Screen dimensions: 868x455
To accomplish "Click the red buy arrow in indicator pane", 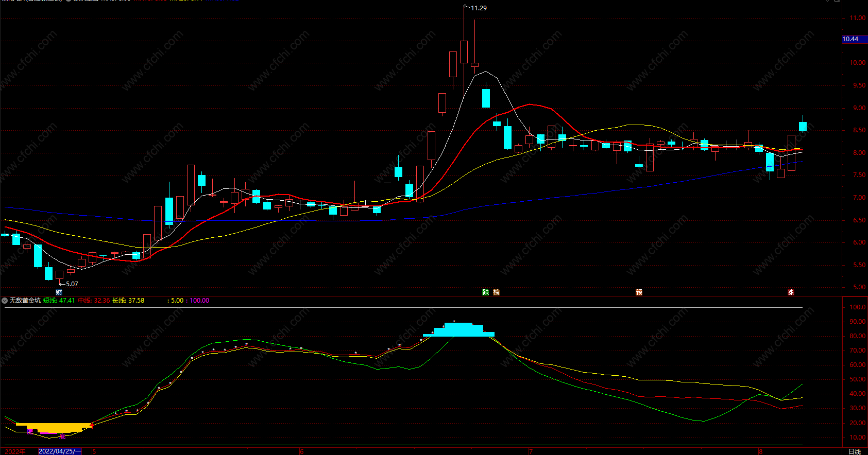I will tap(92, 425).
